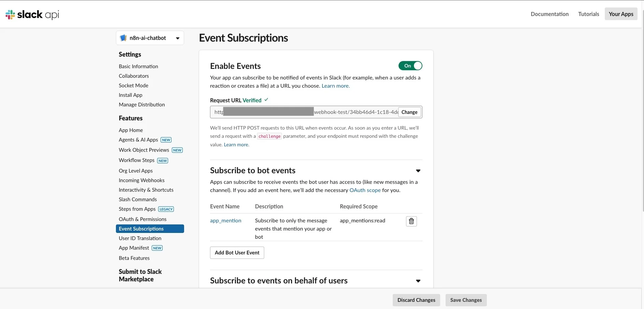
Task: Delete the app_mention event with trash icon
Action: [411, 221]
